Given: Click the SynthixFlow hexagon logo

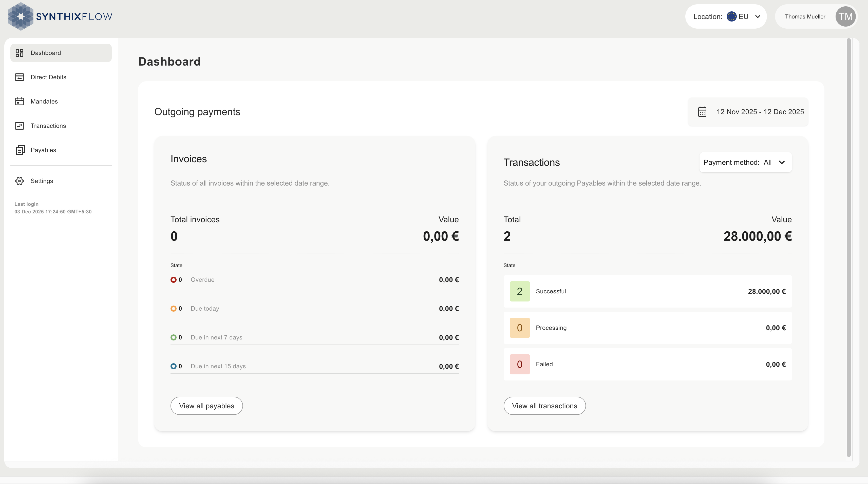Looking at the screenshot, I should pyautogui.click(x=21, y=16).
